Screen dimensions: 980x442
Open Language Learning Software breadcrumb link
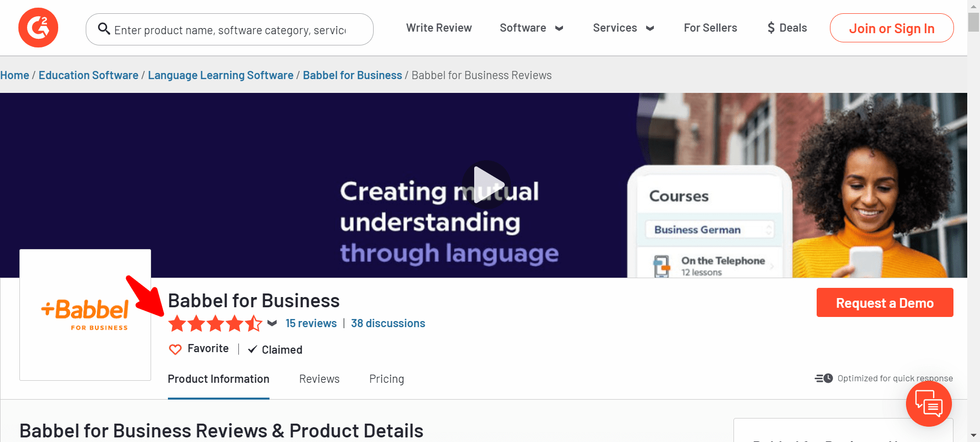[x=220, y=75]
